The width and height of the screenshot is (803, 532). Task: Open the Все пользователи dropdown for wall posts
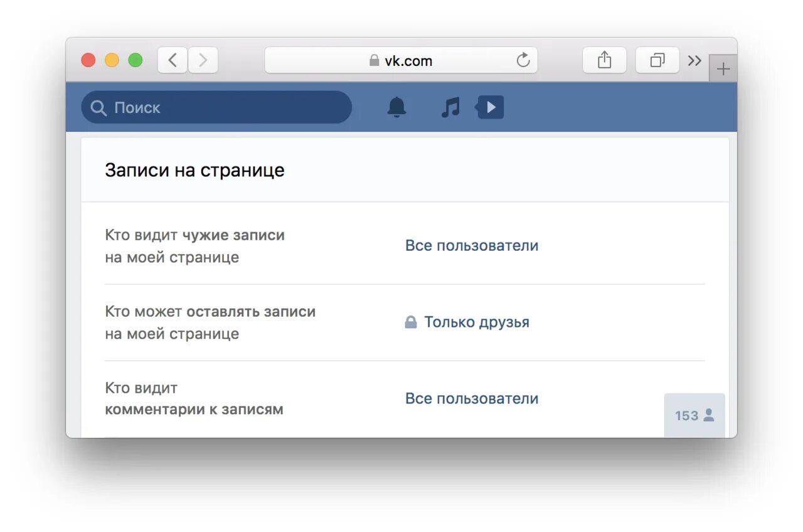[472, 245]
